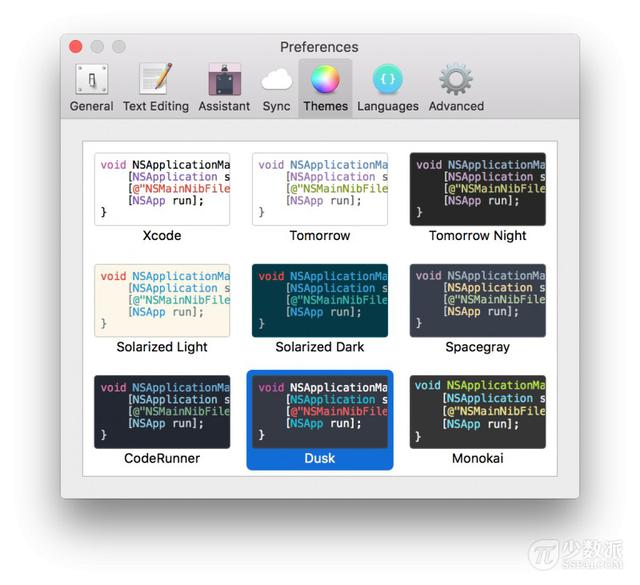
Task: Click the Languages tab label
Action: click(388, 106)
